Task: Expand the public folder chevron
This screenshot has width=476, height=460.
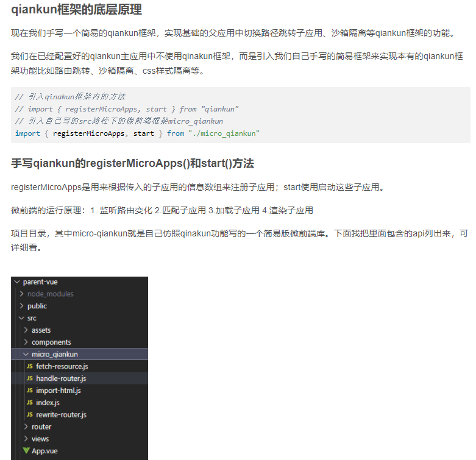Action: (x=21, y=306)
